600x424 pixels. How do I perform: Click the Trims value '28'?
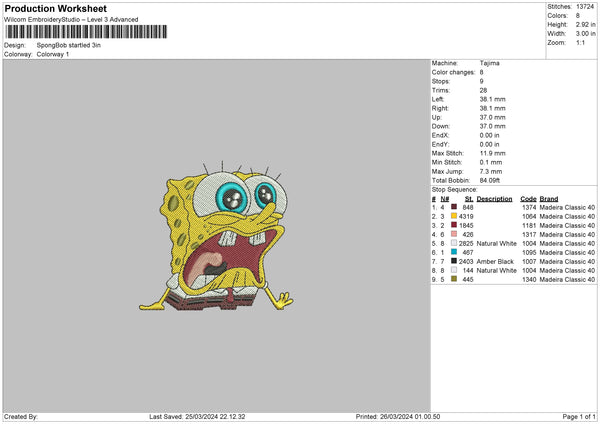pos(483,90)
